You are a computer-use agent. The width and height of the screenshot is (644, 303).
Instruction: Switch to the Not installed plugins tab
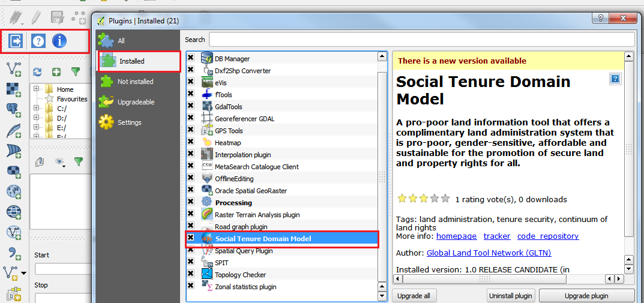coord(139,81)
